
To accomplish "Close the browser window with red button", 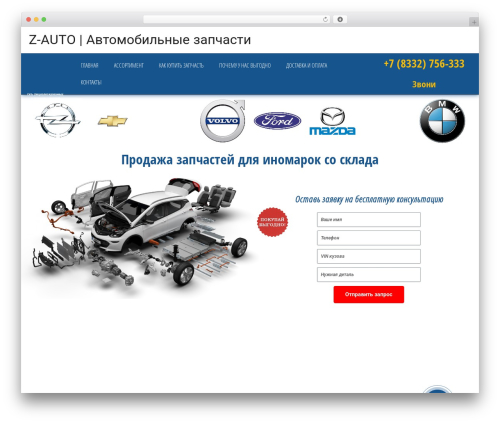I will pos(29,20).
